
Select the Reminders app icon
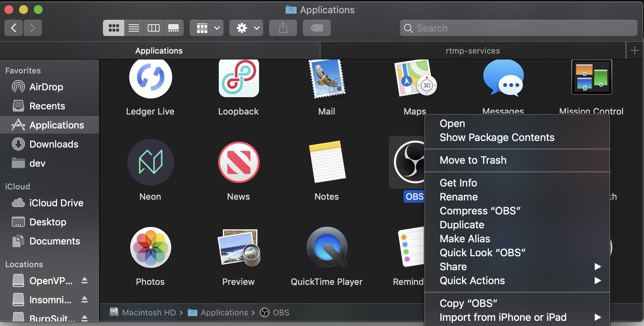(411, 247)
